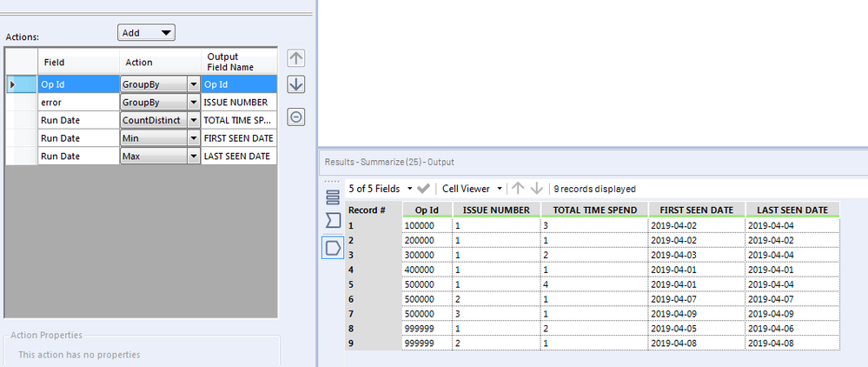Select total time spend value 4

click(595, 284)
